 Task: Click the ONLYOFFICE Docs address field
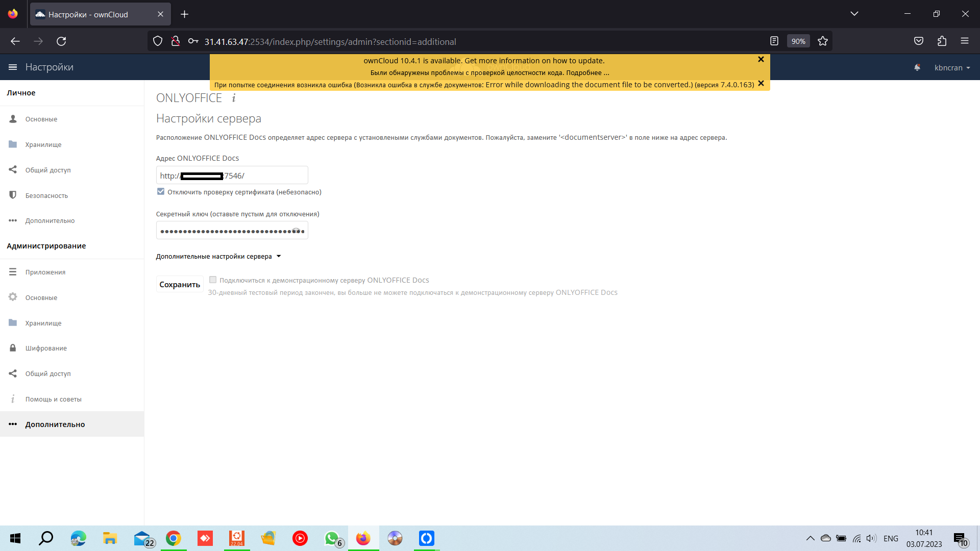232,176
